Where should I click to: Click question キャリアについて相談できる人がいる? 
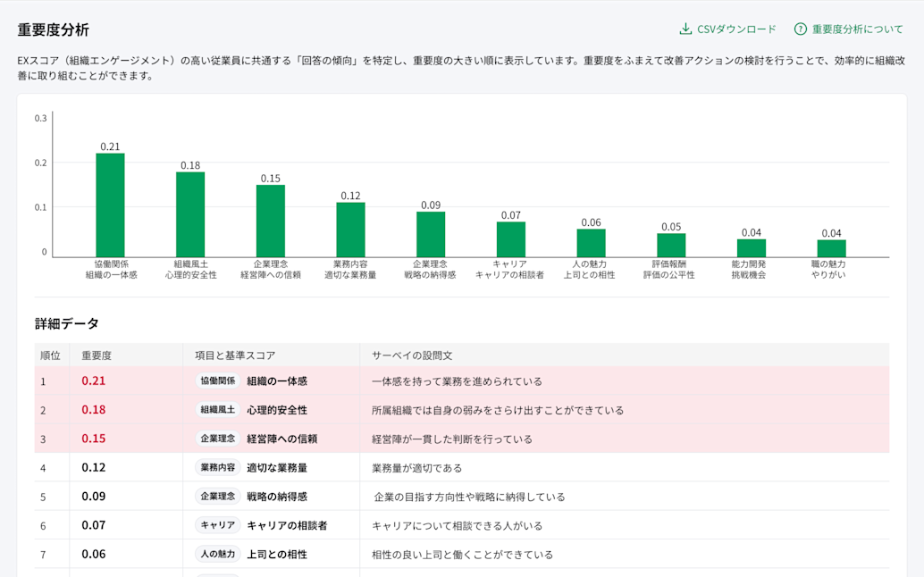(457, 526)
